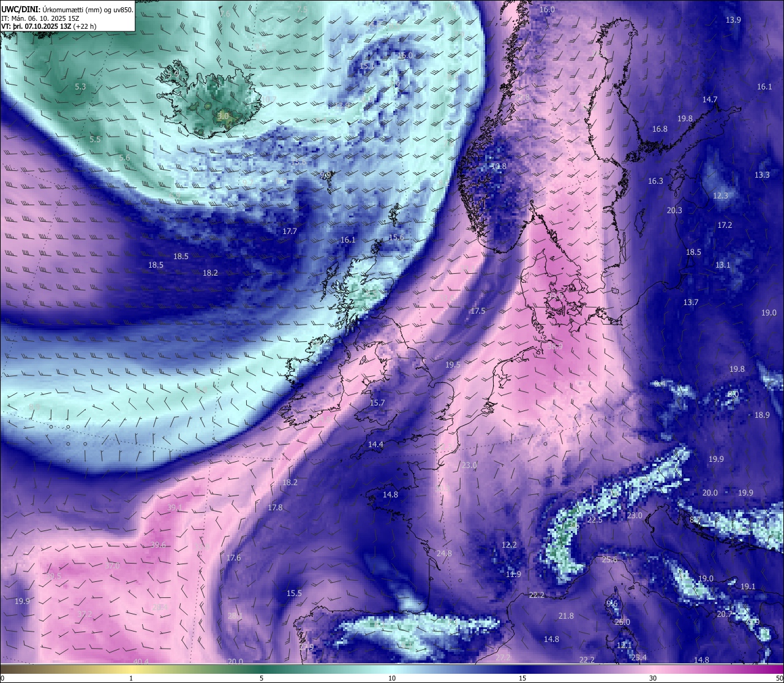Viewport: 784px width, 683px height.
Task: Click the 17.7 value northwest of Scotland
Action: [x=290, y=231]
